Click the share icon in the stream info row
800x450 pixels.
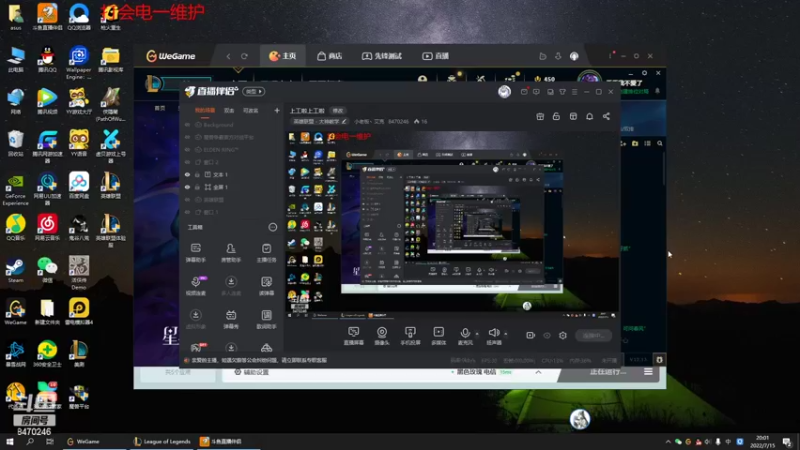[606, 116]
